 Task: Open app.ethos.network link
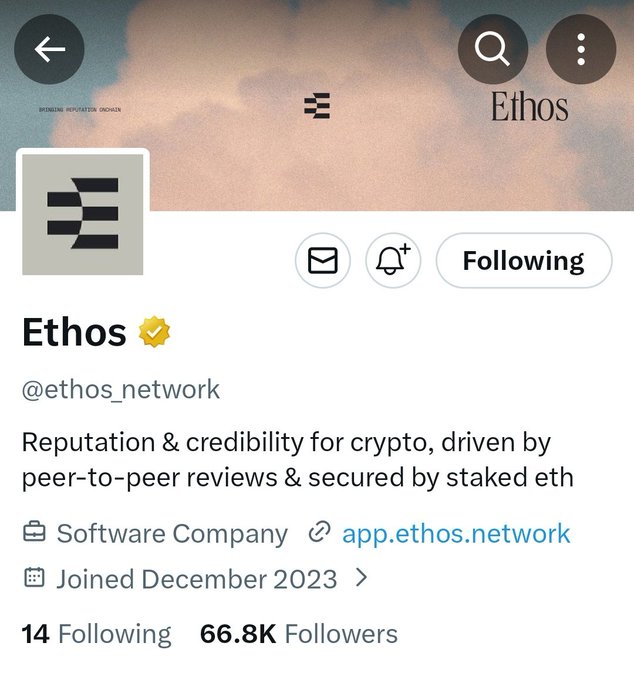tap(456, 533)
